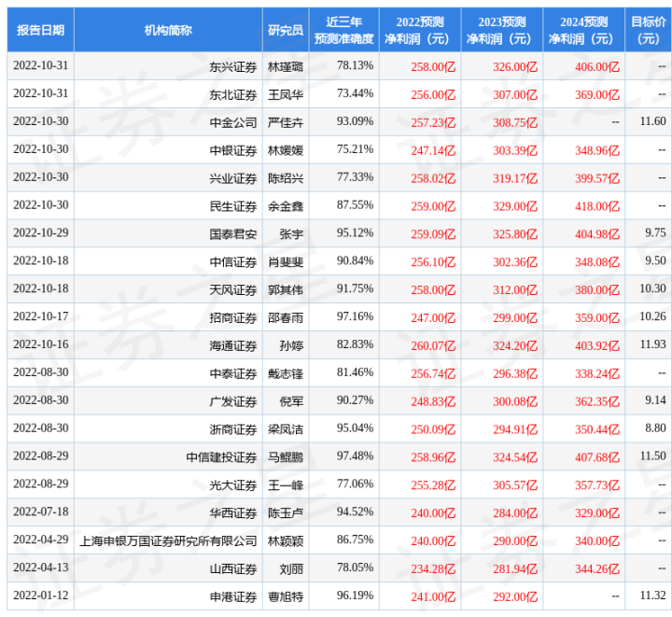Click target price 8.80
The image size is (672, 617).
coord(656,428)
